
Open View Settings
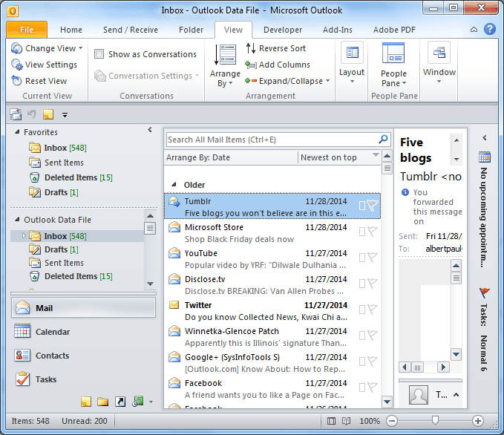[x=45, y=65]
